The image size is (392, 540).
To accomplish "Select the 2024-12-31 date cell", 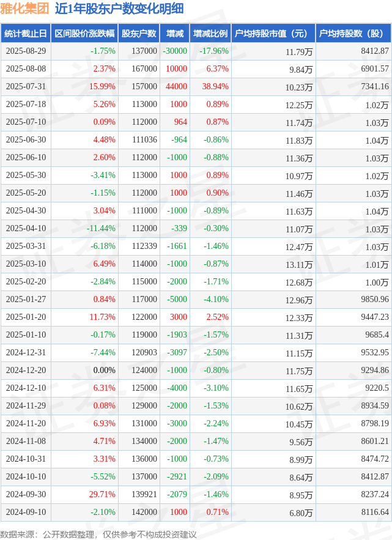I will 26,353.
